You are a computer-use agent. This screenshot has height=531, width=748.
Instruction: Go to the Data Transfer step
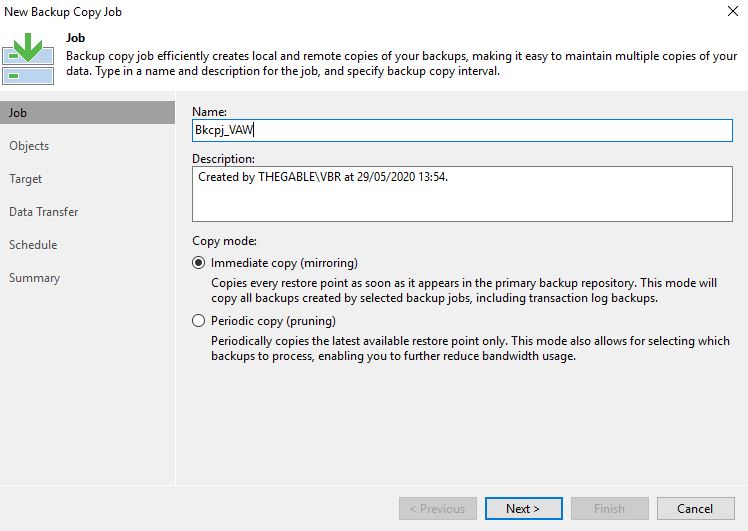[43, 212]
